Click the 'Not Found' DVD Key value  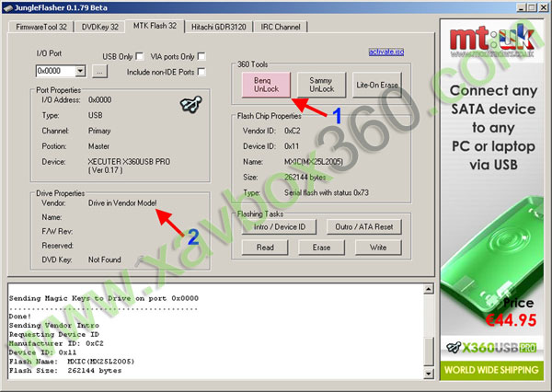tap(105, 259)
